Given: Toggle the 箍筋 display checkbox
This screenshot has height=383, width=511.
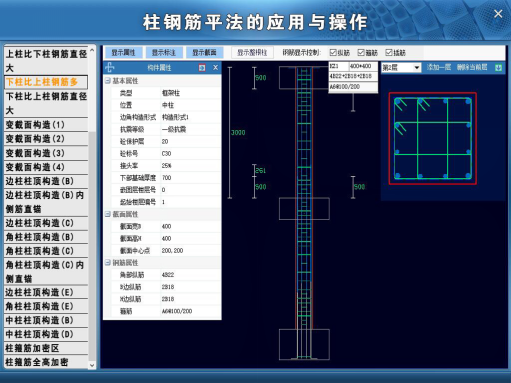Looking at the screenshot, I should (361, 52).
